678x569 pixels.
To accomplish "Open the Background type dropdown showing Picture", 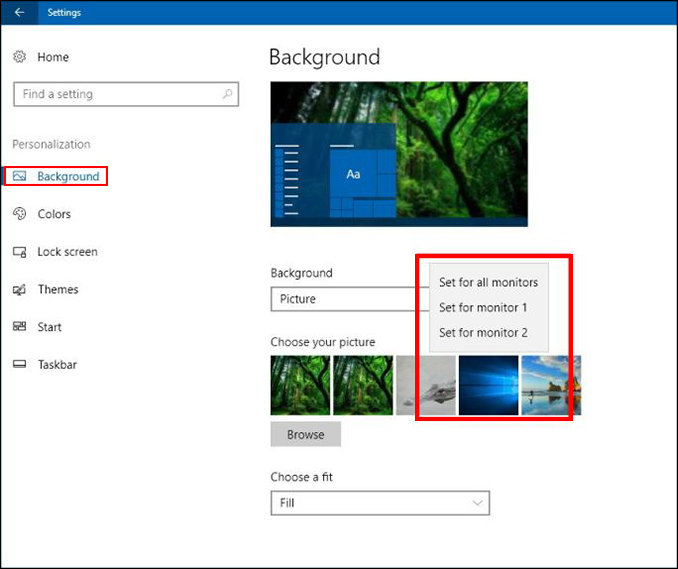I will click(x=349, y=299).
